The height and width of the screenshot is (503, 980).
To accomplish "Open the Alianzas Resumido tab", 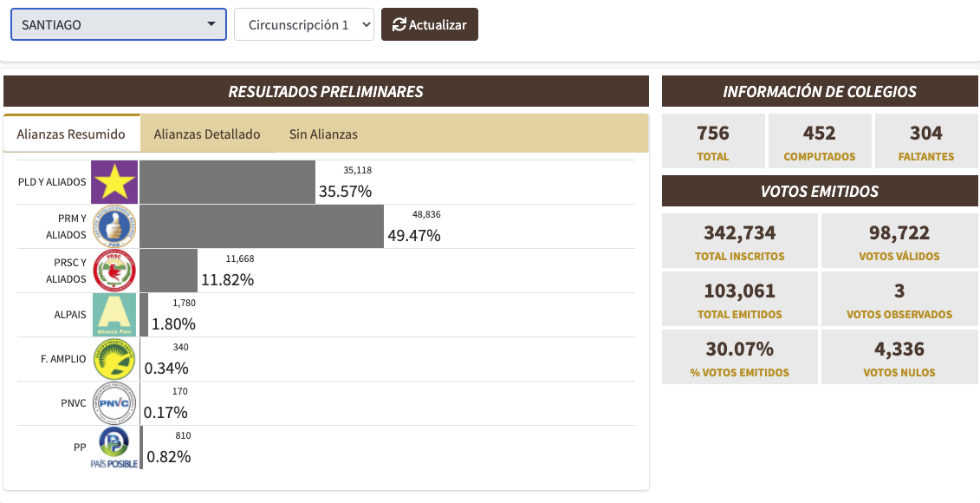I will [71, 134].
